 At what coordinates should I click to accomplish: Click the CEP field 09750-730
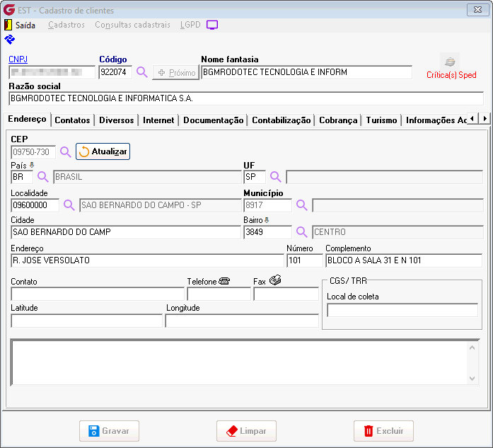[33, 152]
